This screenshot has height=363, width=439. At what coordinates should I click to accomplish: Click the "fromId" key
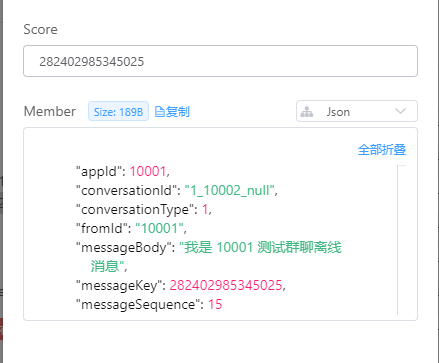(x=101, y=228)
